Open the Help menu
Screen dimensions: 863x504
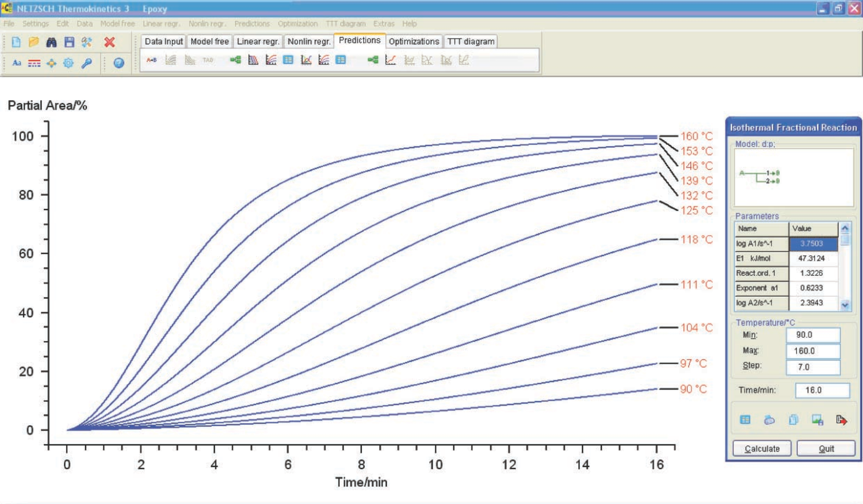[410, 24]
